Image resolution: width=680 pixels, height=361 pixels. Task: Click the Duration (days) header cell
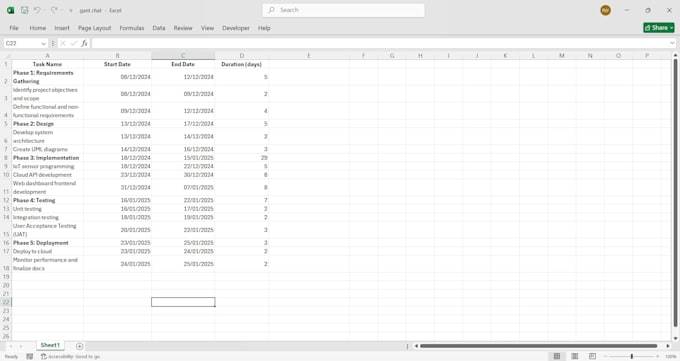tap(242, 64)
